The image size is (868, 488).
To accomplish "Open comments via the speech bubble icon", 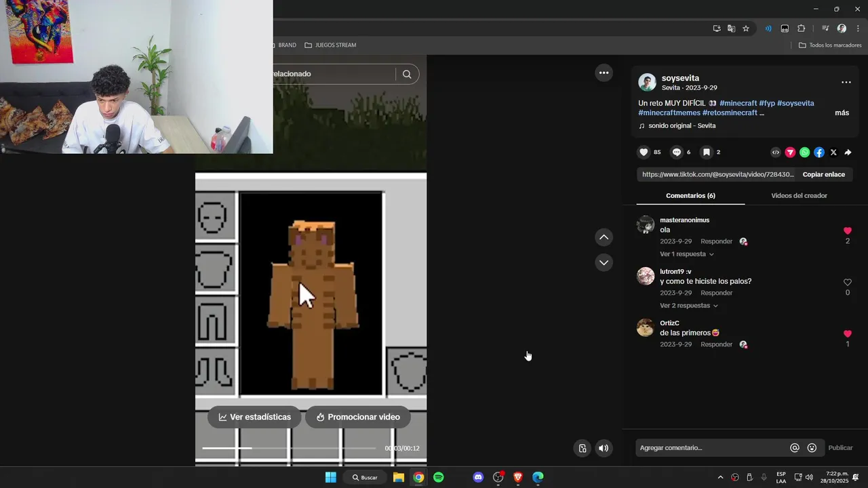I will [676, 152].
